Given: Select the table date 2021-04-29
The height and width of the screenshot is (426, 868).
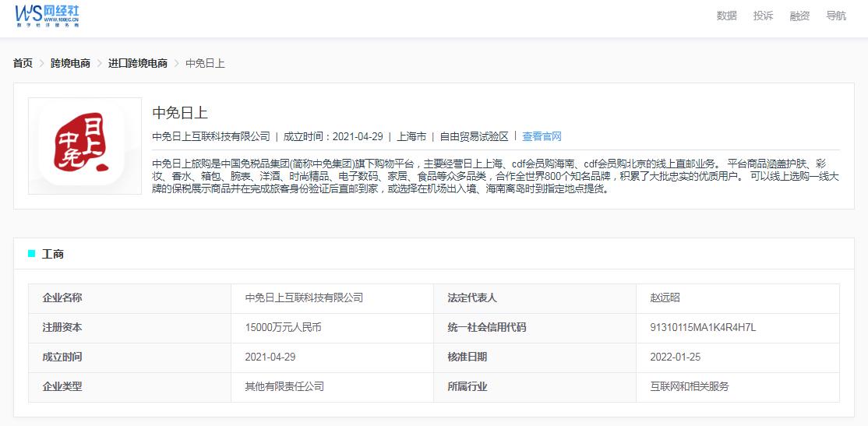Looking at the screenshot, I should (270, 357).
